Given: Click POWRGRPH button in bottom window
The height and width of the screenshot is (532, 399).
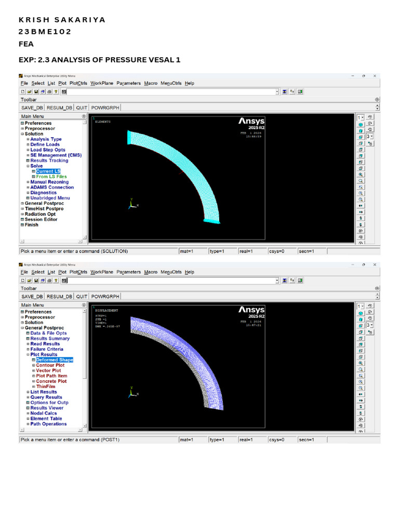Looking at the screenshot, I should pyautogui.click(x=105, y=297).
